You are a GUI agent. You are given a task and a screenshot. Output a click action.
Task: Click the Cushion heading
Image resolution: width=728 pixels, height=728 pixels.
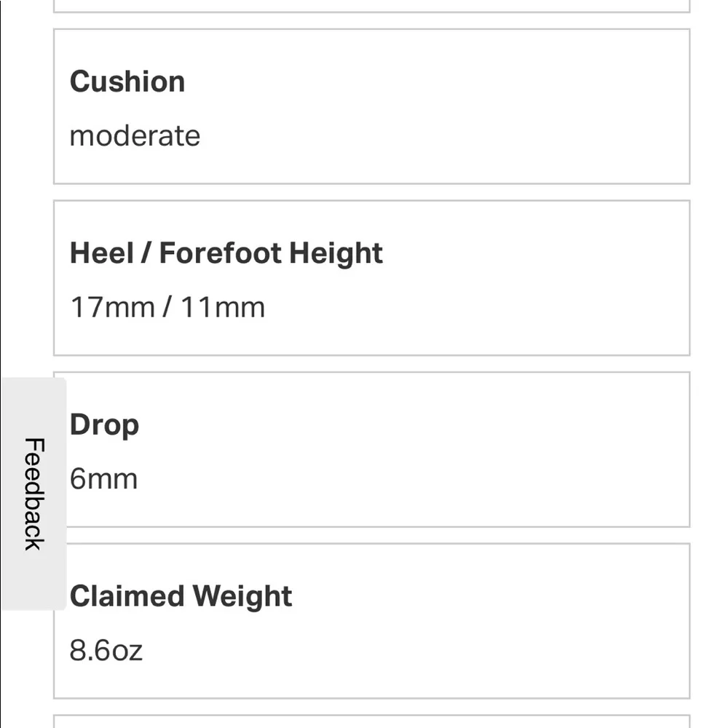coord(127,81)
